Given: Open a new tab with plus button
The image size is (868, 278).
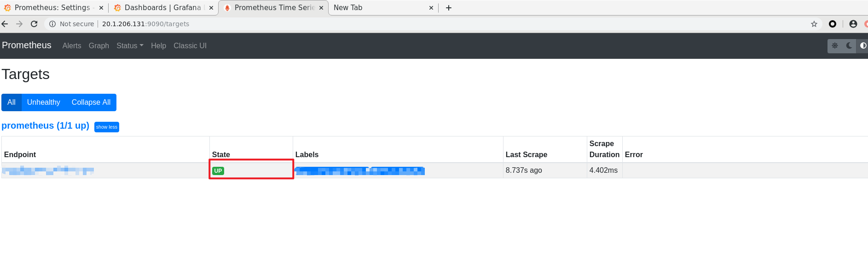Looking at the screenshot, I should pyautogui.click(x=449, y=8).
